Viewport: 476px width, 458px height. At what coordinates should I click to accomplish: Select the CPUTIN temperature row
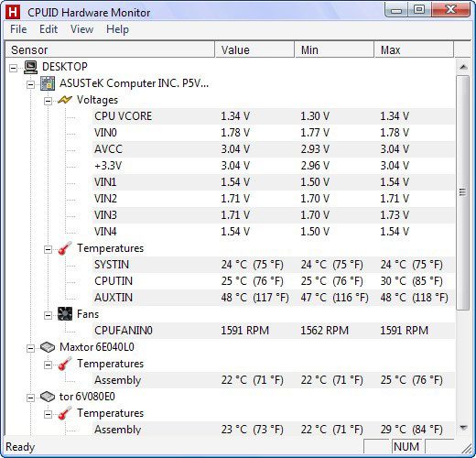(x=274, y=281)
